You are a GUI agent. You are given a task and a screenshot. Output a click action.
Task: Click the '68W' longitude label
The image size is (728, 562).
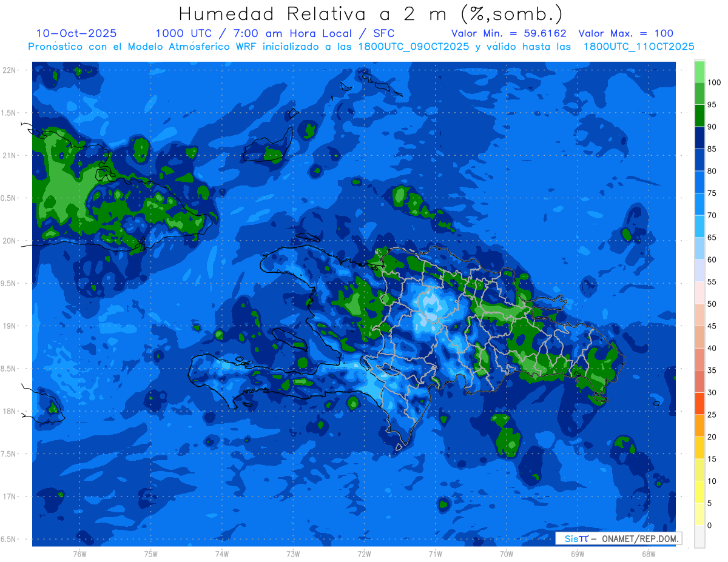[x=649, y=554]
